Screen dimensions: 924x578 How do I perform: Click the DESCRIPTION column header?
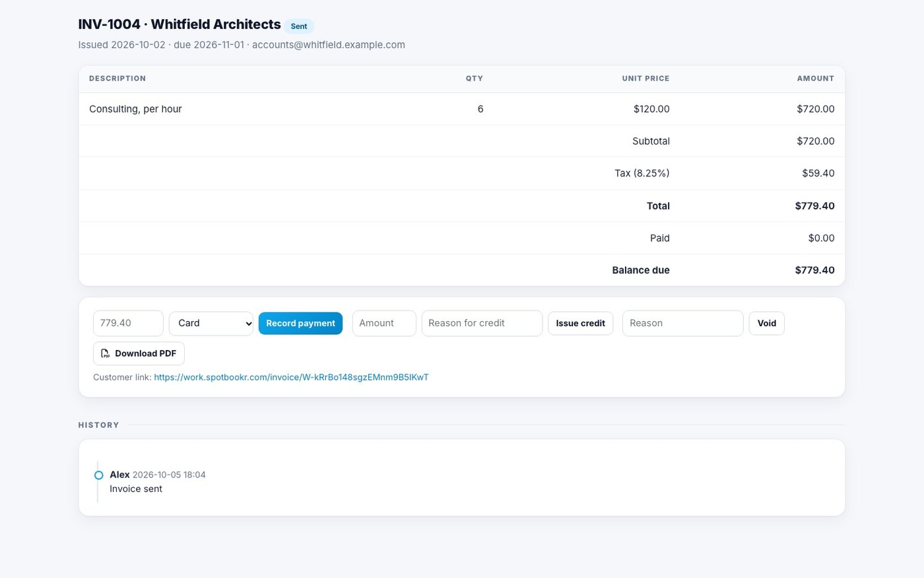[117, 79]
